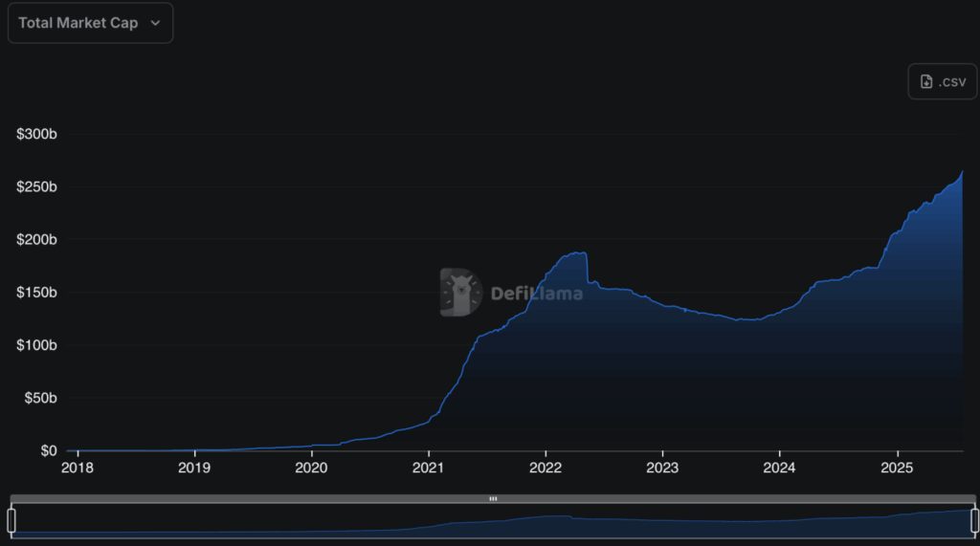The image size is (980, 546).
Task: Grab the right handle of the range slider
Action: click(x=974, y=520)
